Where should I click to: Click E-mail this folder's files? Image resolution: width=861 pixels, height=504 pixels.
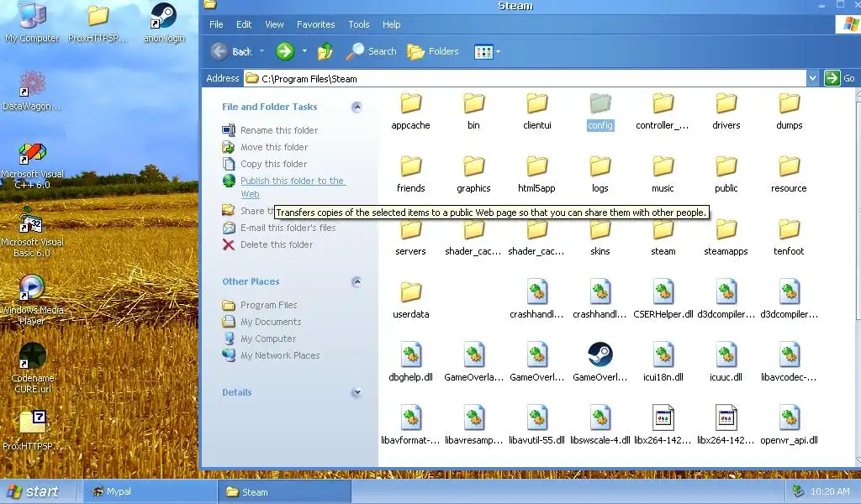[279, 228]
